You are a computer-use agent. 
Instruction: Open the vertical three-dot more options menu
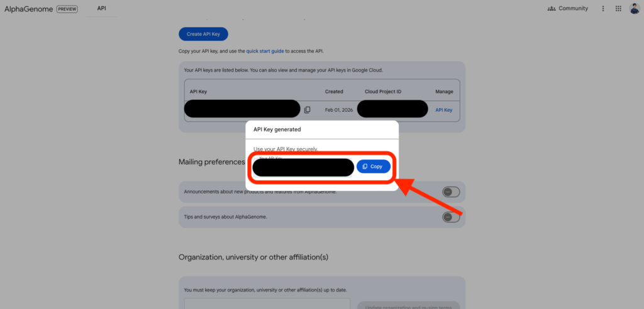click(603, 9)
